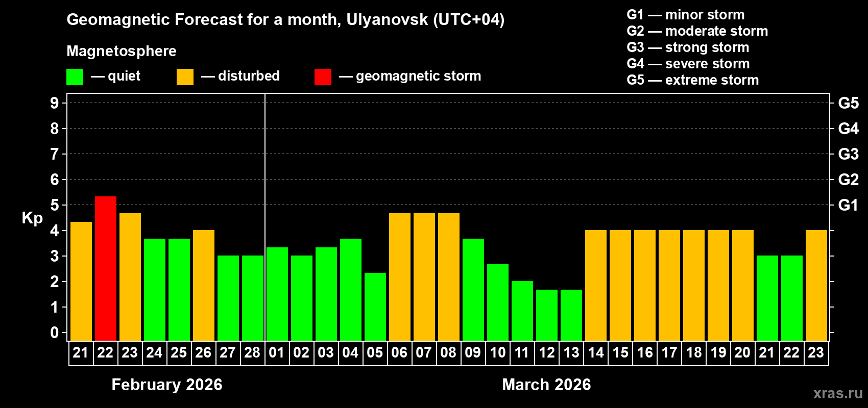Click the orange bar for March 20
The image size is (868, 408).
[x=743, y=285]
